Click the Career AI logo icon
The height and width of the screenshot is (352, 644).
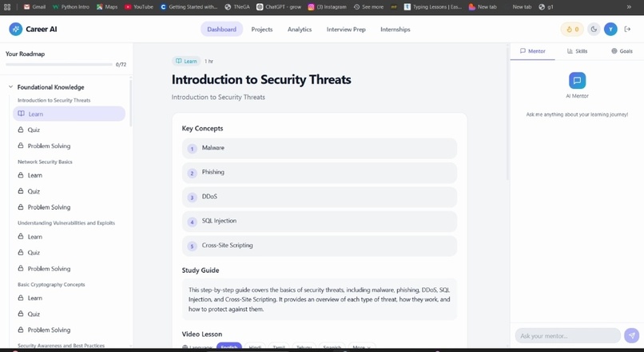[x=16, y=29]
